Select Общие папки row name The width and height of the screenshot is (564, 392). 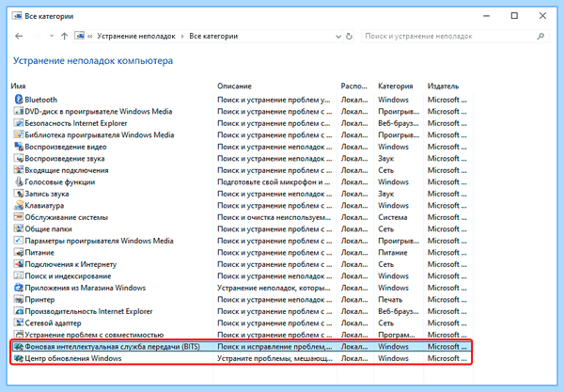click(x=48, y=228)
